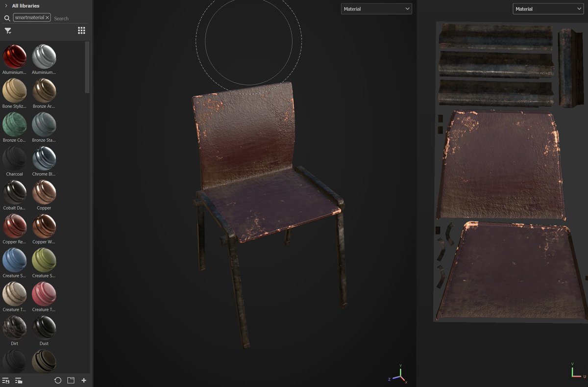Image resolution: width=588 pixels, height=387 pixels.
Task: Reload shelf resources with the refresh icon
Action: point(57,380)
